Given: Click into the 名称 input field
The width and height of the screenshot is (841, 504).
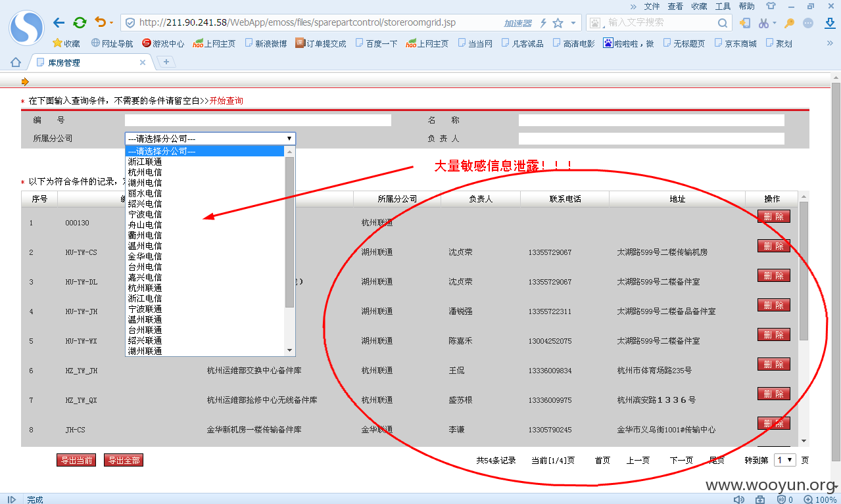Looking at the screenshot, I should click(x=651, y=120).
